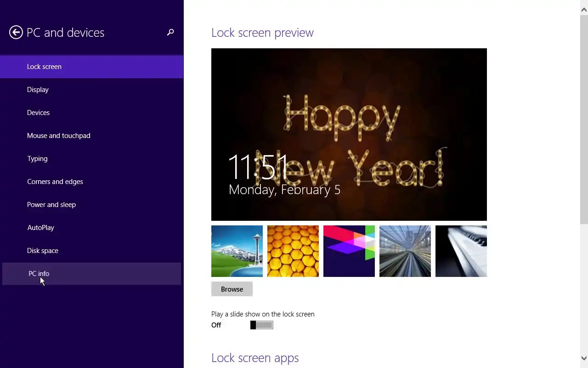The image size is (588, 368).
Task: Choose the yellow honeycomb thumbnail
Action: 293,251
